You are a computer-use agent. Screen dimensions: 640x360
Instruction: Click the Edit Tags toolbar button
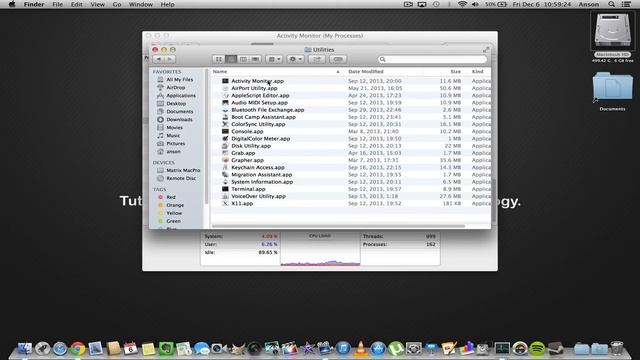point(338,59)
